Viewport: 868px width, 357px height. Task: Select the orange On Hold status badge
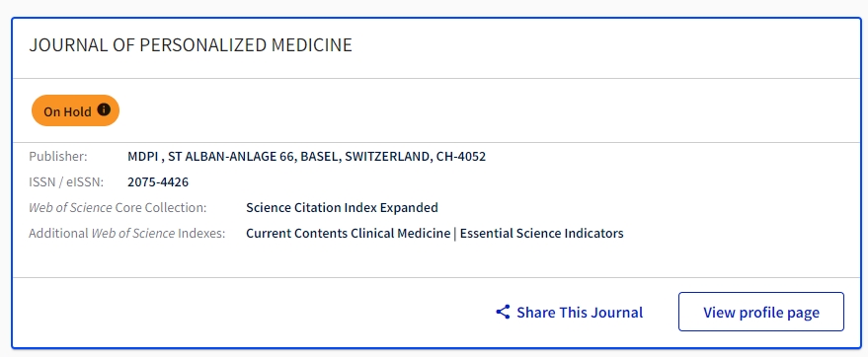(x=75, y=110)
